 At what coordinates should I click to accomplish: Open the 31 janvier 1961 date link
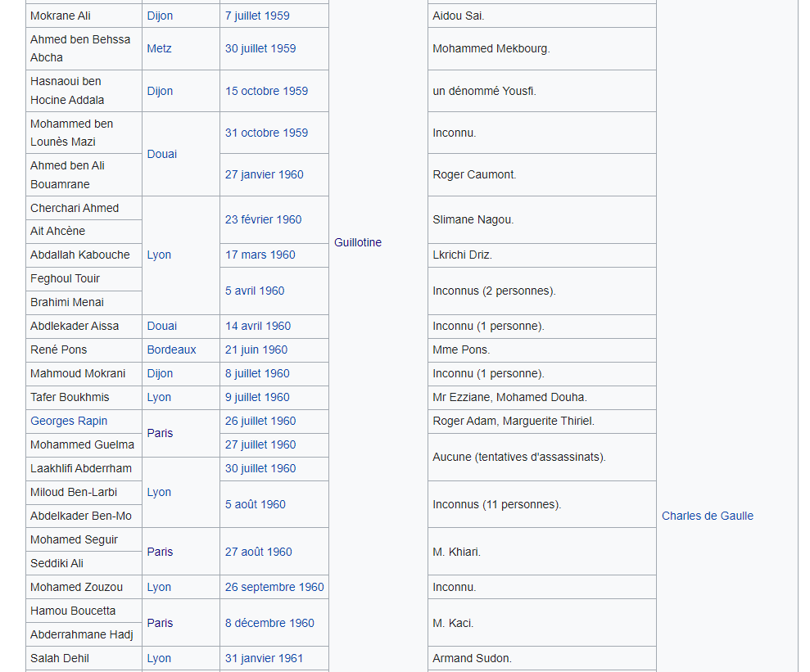coord(264,658)
